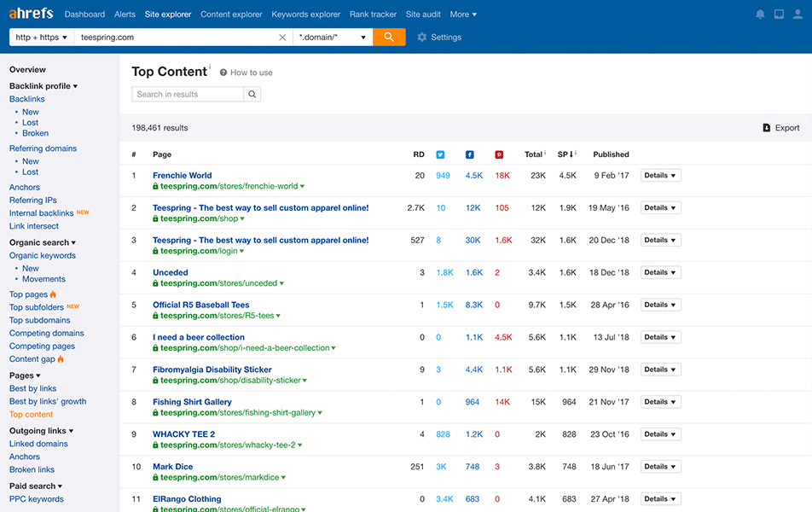Go to Site audit
Image resolution: width=812 pixels, height=512 pixels.
(x=424, y=15)
